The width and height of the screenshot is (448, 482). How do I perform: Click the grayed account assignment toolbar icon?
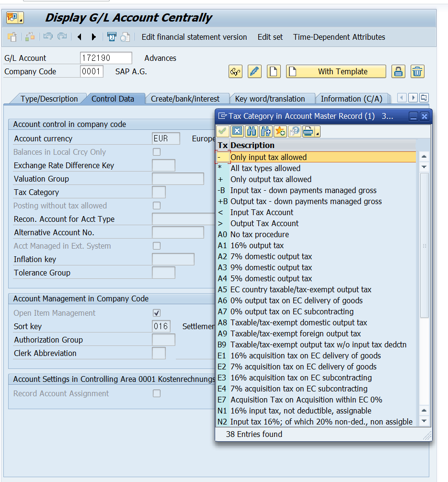tap(30, 37)
